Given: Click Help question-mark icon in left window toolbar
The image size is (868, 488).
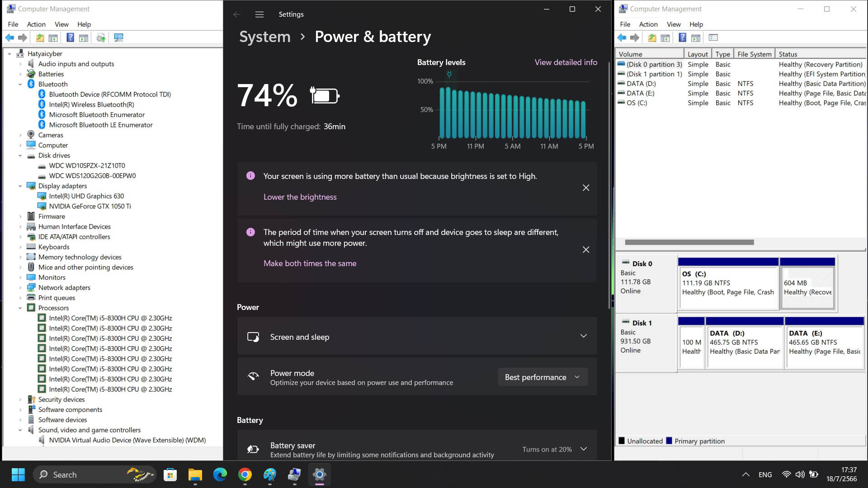Looking at the screenshot, I should tap(70, 38).
